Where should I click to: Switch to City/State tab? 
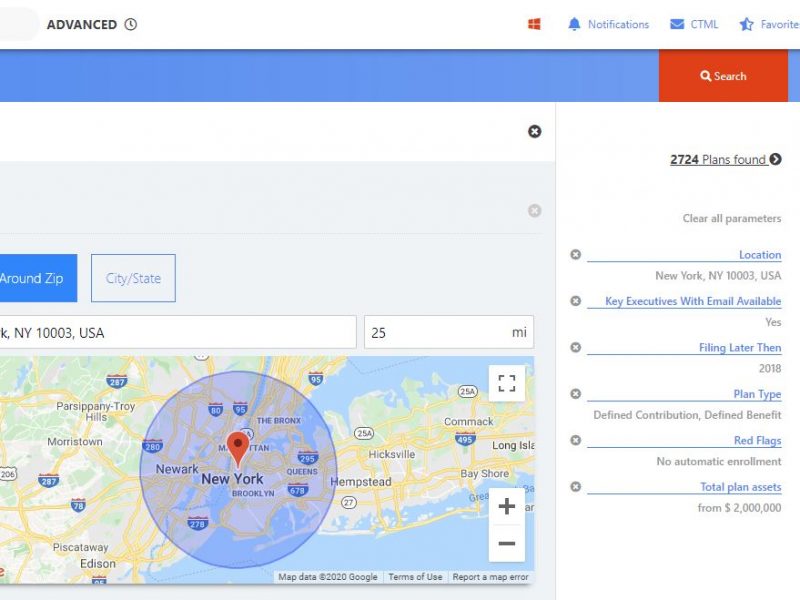(133, 278)
